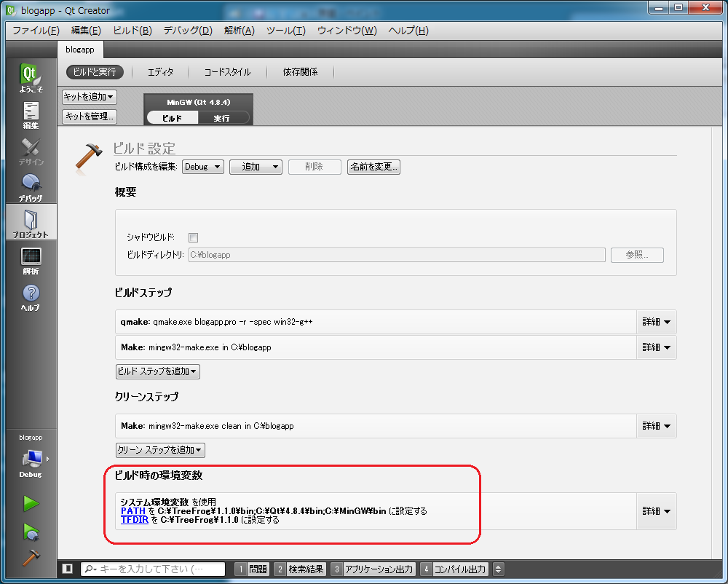The width and height of the screenshot is (728, 584).
Task: Switch to デバッグ (Debug) mode
Action: [31, 187]
